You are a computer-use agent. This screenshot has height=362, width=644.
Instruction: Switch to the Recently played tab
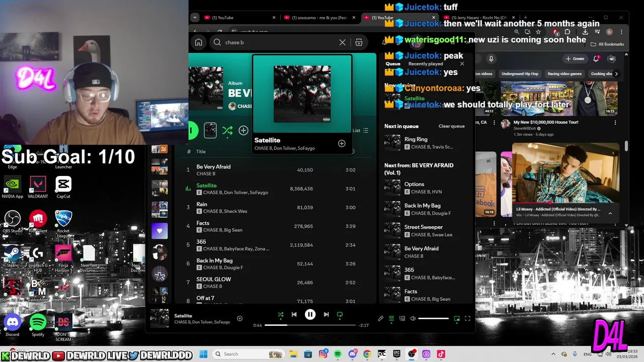[426, 64]
